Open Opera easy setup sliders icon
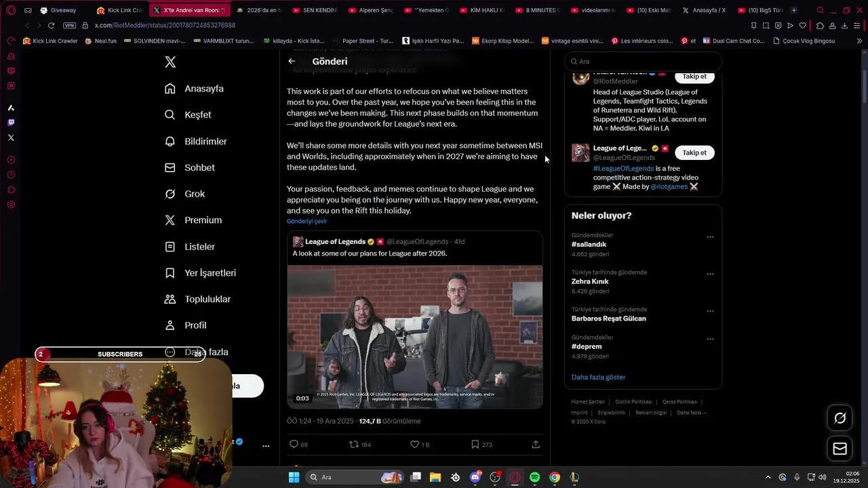This screenshot has width=868, height=488. coord(857,25)
